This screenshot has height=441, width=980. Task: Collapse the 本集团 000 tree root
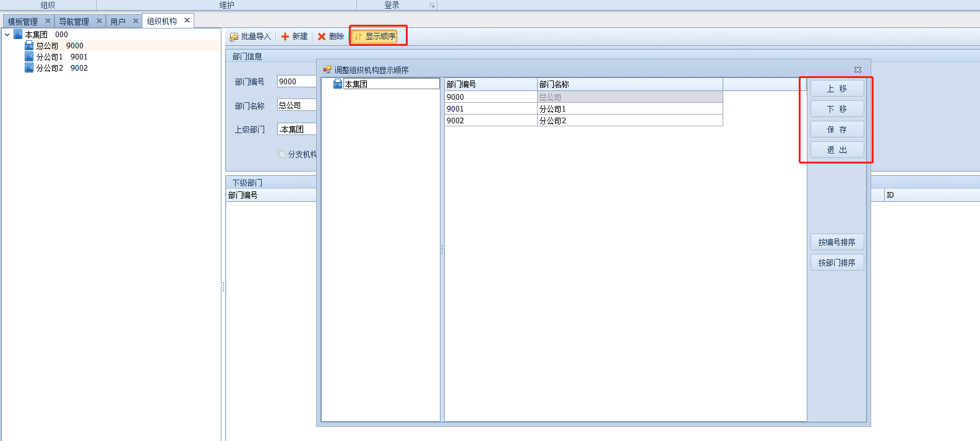point(7,35)
